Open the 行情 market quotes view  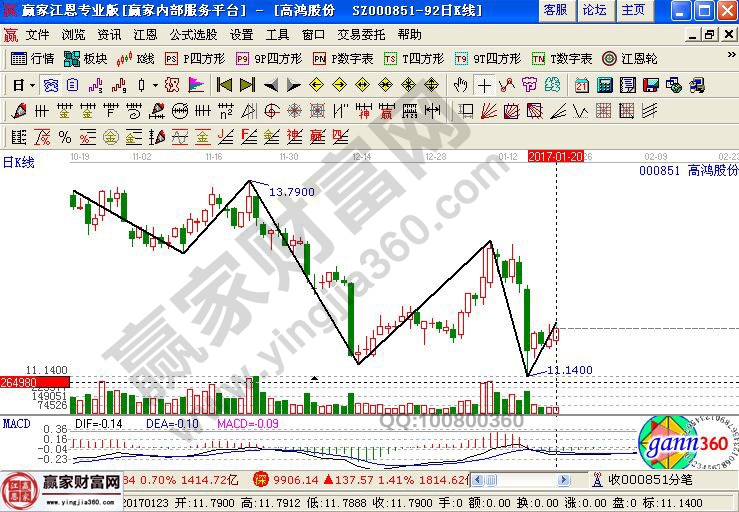[x=32, y=59]
